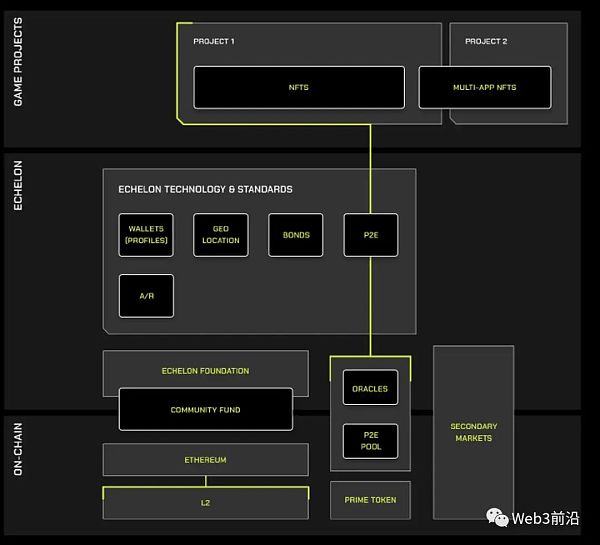
Task: Select Echelon Technology & Standards title
Action: pyautogui.click(x=205, y=189)
